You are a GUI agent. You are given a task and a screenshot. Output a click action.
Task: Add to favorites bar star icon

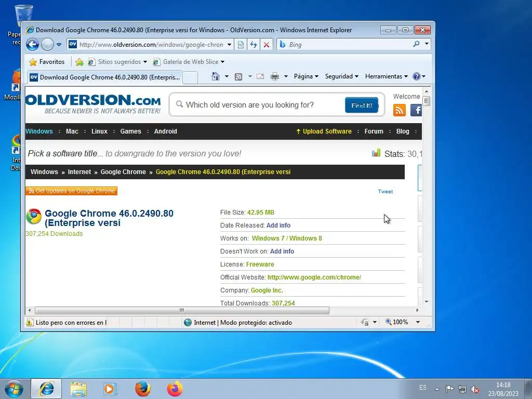(79, 62)
